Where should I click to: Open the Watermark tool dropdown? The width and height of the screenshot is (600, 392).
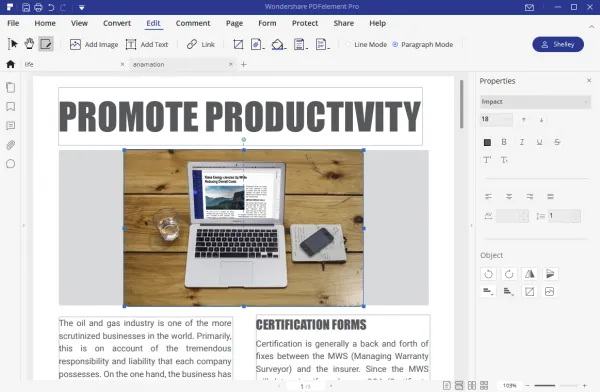tap(258, 44)
